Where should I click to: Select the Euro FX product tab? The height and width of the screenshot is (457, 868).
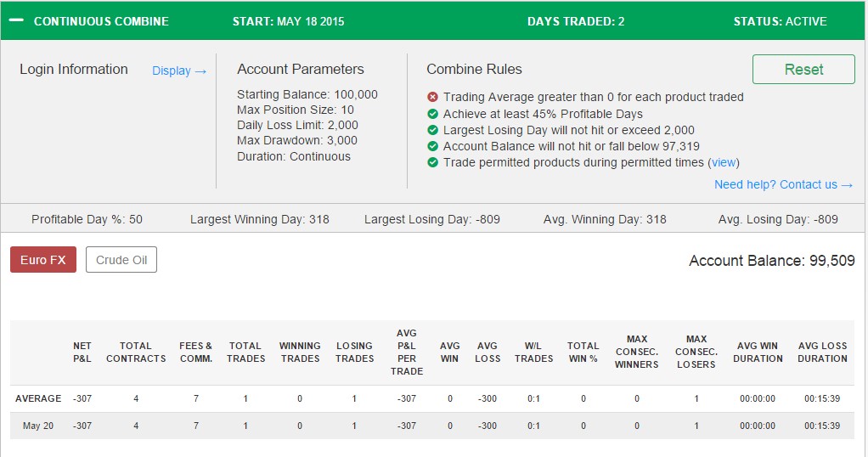tap(43, 260)
